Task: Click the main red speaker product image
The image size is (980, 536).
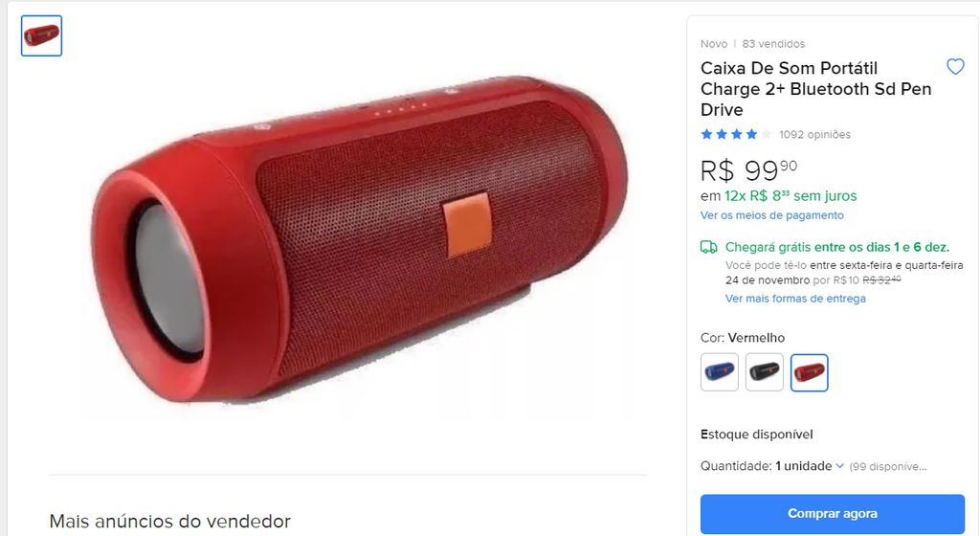Action: (360, 240)
